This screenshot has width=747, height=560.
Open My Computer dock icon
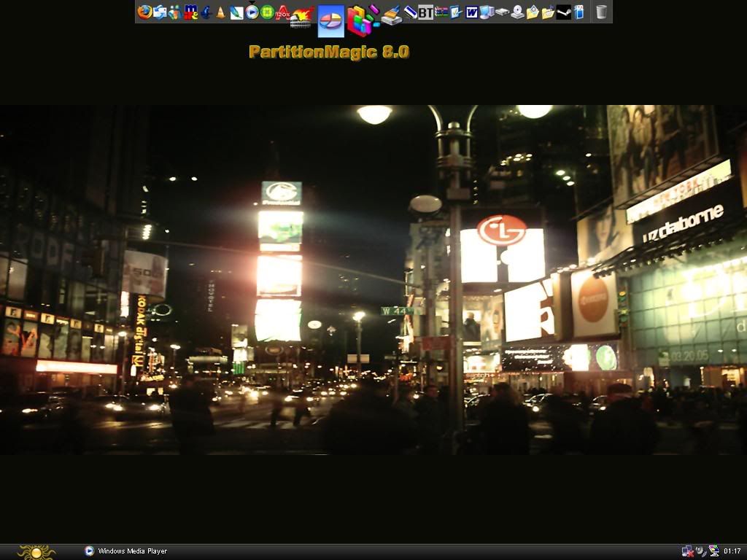tap(487, 12)
